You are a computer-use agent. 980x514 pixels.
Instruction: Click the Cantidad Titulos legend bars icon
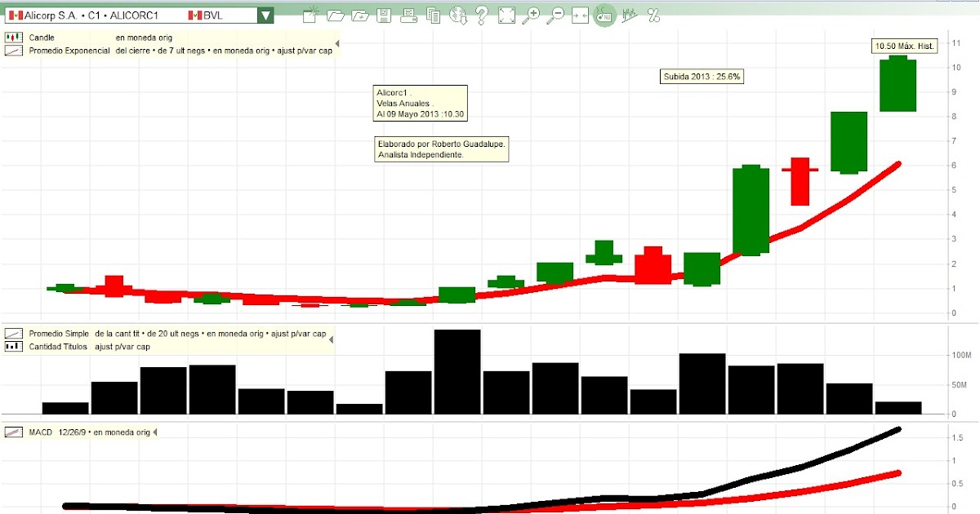coord(13,346)
